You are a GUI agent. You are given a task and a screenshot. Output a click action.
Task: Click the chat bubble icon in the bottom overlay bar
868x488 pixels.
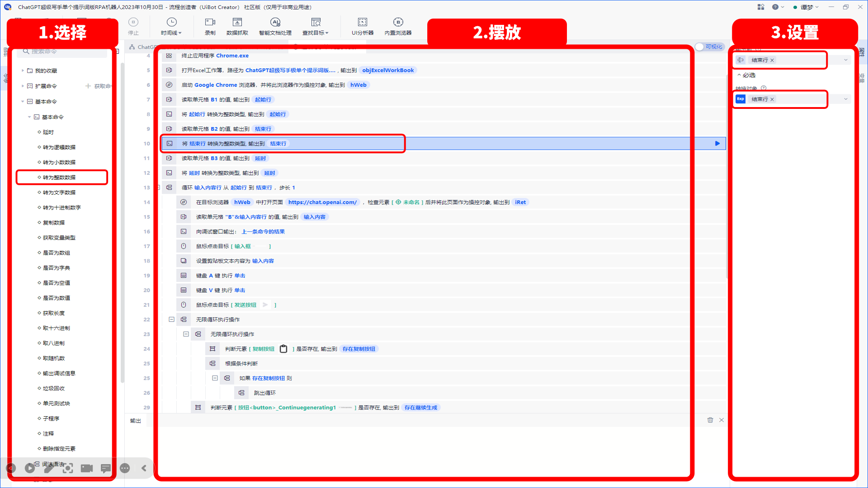point(106,468)
